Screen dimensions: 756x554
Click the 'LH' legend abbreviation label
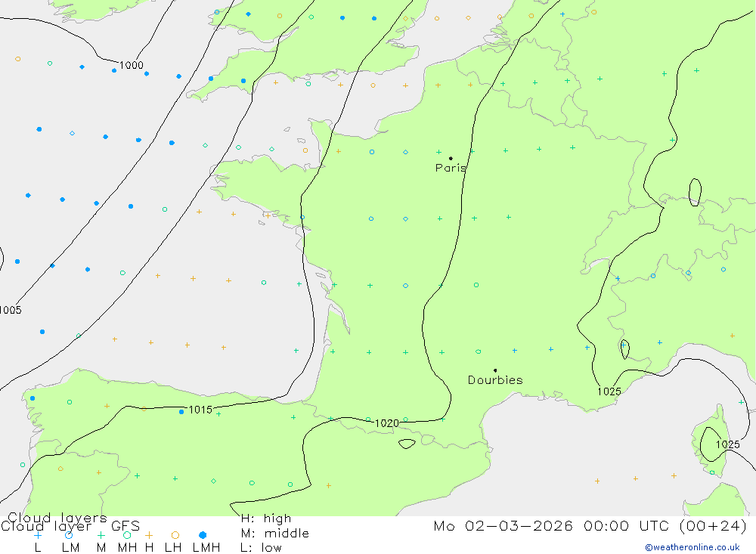[173, 548]
